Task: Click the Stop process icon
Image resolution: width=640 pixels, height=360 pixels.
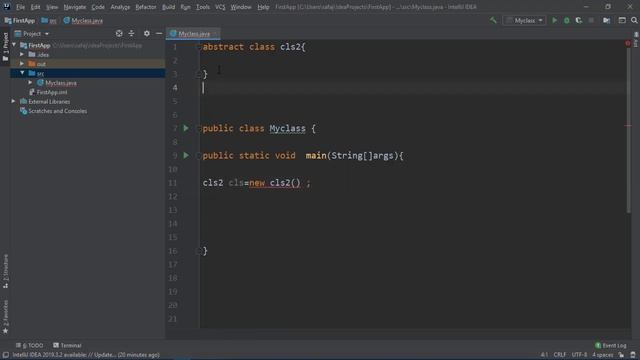Action: click(591, 20)
